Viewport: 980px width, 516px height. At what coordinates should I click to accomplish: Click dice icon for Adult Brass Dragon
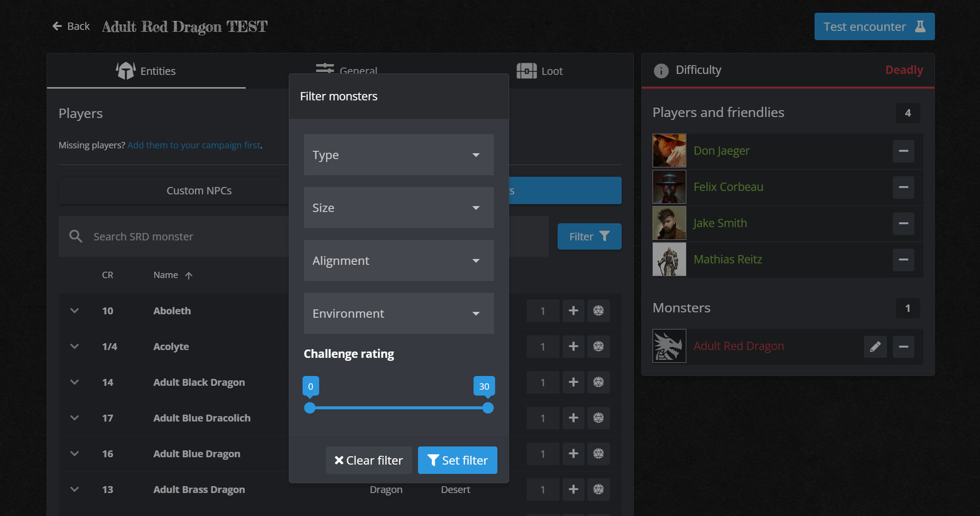click(x=598, y=490)
